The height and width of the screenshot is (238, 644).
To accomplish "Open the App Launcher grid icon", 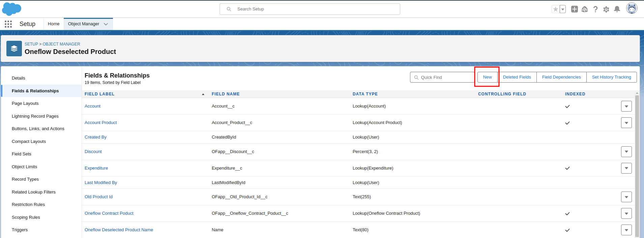I will (8, 24).
